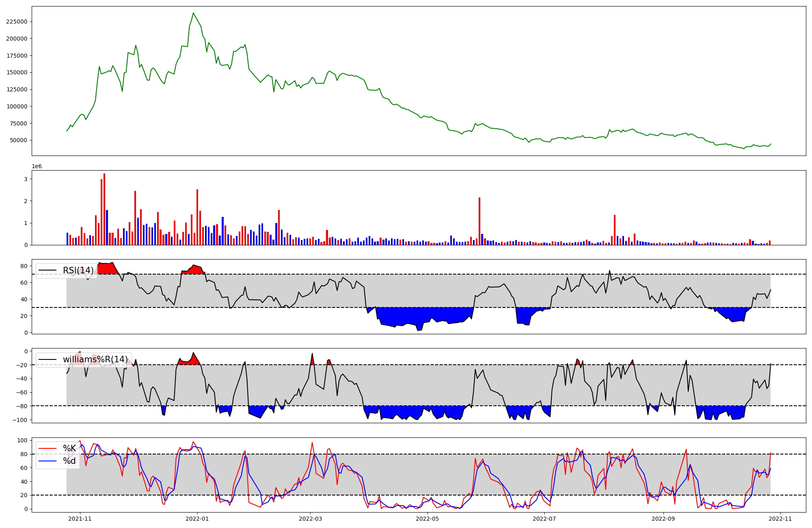This screenshot has width=812, height=528.
Task: Select the 2021-11 date tick label
Action: coord(80,519)
